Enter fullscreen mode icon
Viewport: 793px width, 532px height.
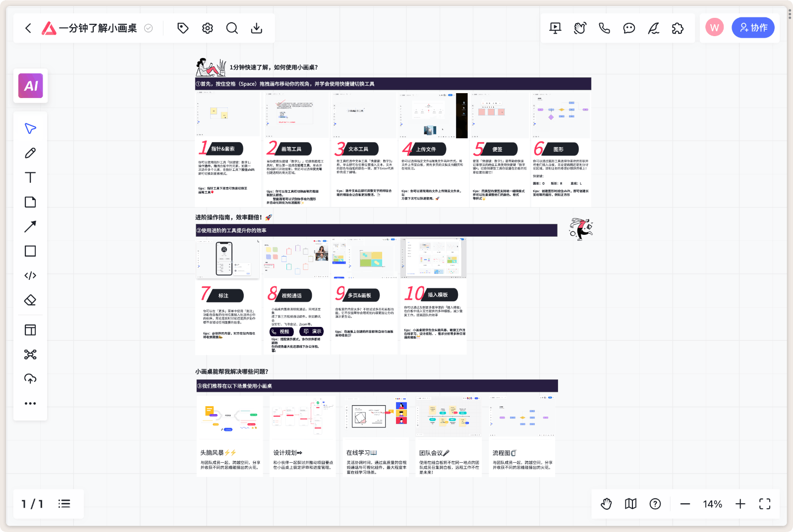coord(765,504)
